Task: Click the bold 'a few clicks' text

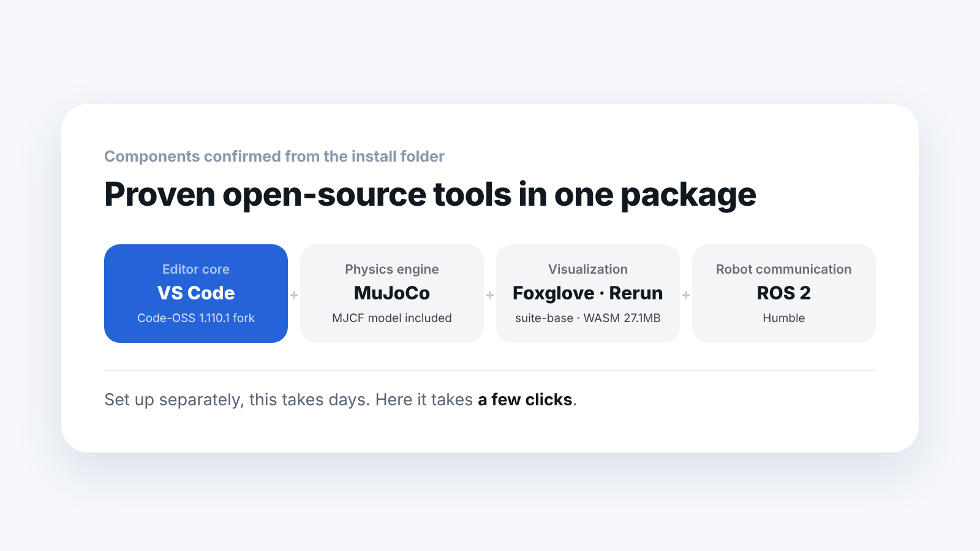Action: 525,400
